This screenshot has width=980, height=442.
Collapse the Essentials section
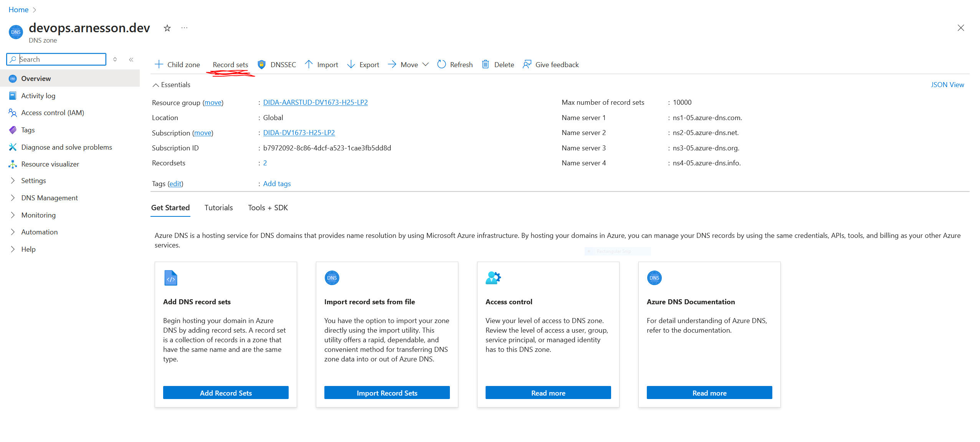pos(156,85)
